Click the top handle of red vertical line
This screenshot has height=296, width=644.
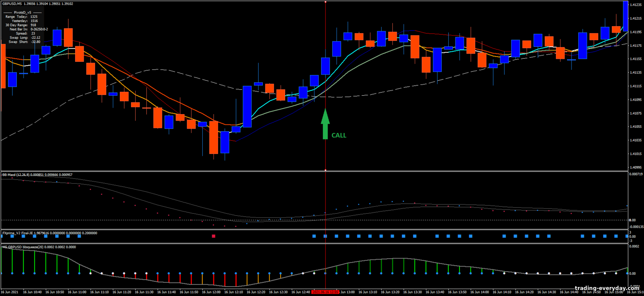tap(325, 2)
